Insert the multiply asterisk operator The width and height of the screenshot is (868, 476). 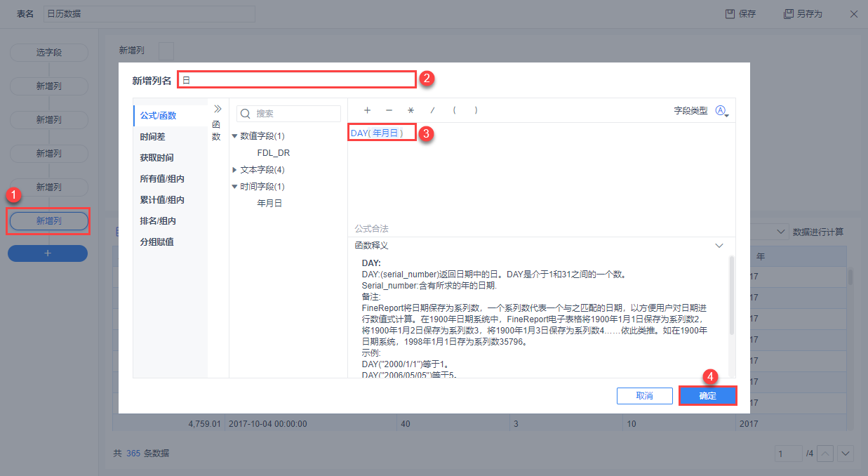coord(411,110)
